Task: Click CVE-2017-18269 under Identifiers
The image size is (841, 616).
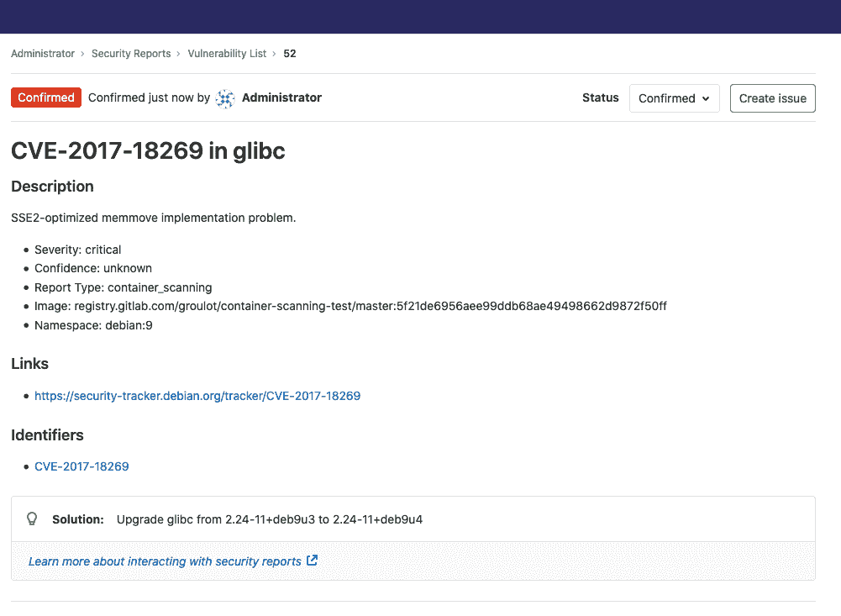Action: pyautogui.click(x=81, y=466)
